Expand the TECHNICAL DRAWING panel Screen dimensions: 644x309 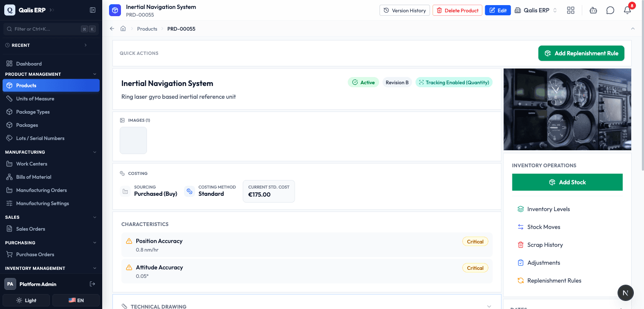point(307,306)
